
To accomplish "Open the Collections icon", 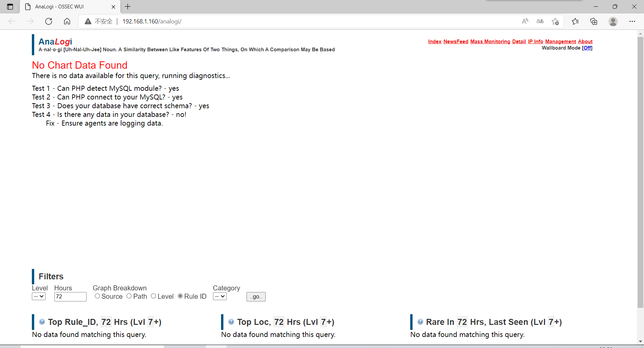I will pyautogui.click(x=594, y=21).
